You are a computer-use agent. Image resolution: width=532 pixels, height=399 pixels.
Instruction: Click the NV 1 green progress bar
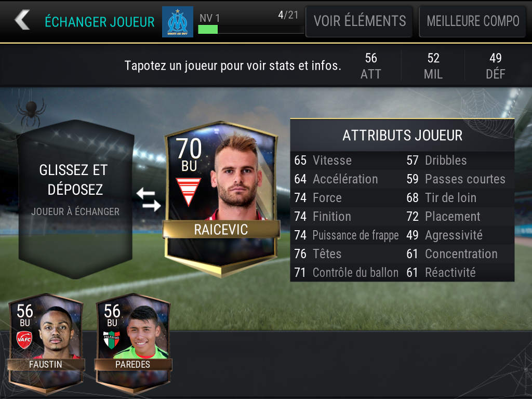pyautogui.click(x=251, y=30)
